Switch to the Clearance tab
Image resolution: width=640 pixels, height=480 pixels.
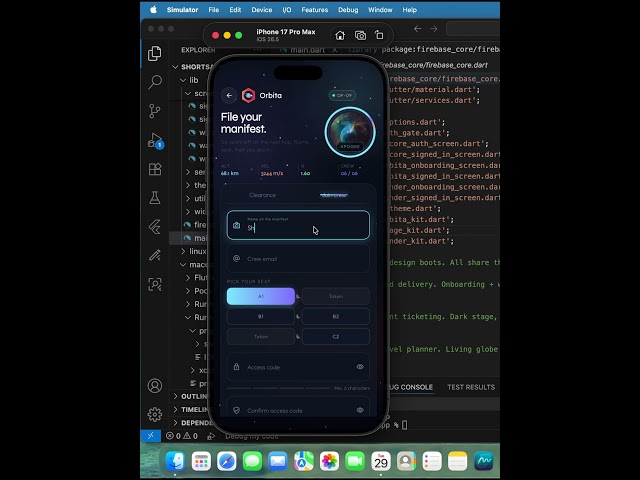(262, 195)
